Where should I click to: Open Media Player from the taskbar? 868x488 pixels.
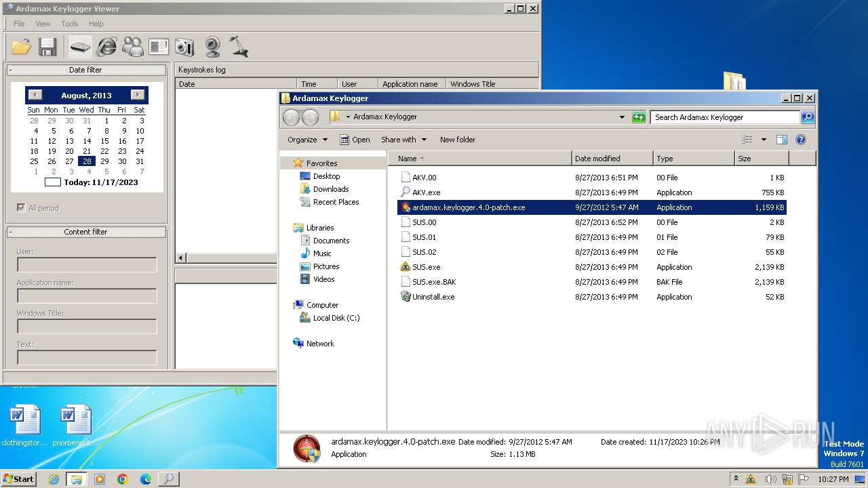tap(100, 479)
